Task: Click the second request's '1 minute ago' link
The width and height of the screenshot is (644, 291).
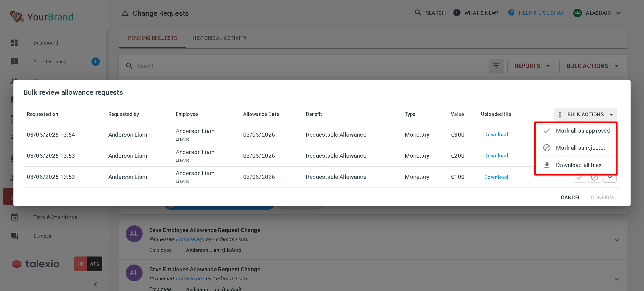Action: coord(190,279)
